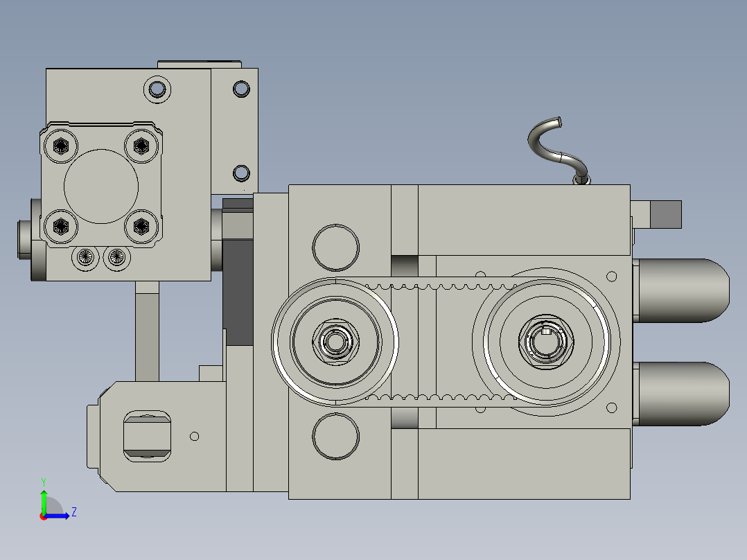This screenshot has width=747, height=560.
Task: Select the vertical rod connecting the left blocks
Action: (147, 331)
